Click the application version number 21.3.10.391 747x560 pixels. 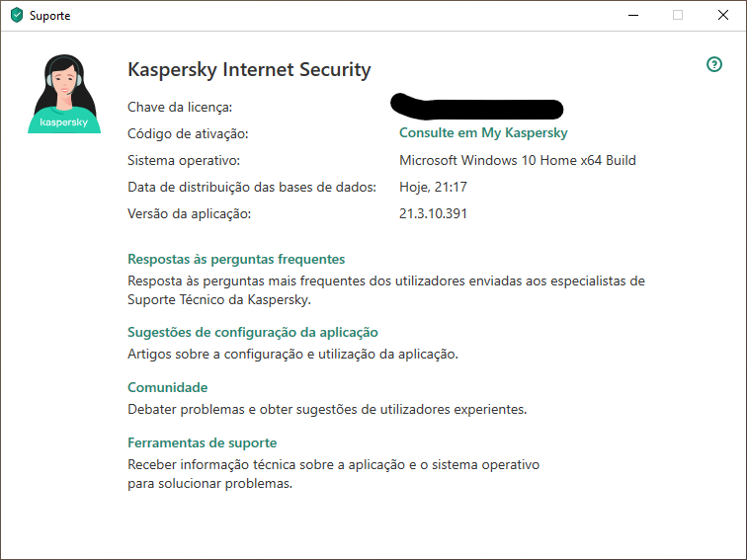[433, 213]
